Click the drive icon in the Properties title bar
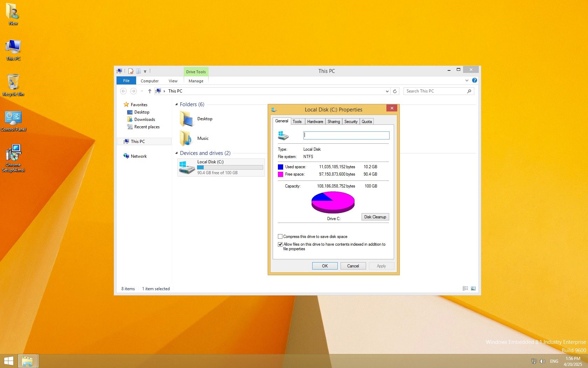Viewport: 588px width, 368px height. pos(274,110)
